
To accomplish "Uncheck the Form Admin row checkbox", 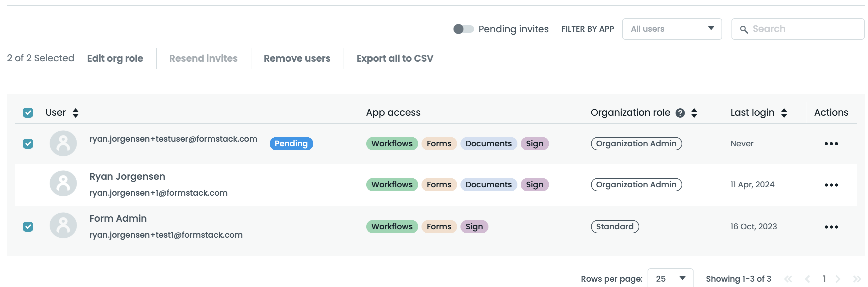I will (28, 227).
